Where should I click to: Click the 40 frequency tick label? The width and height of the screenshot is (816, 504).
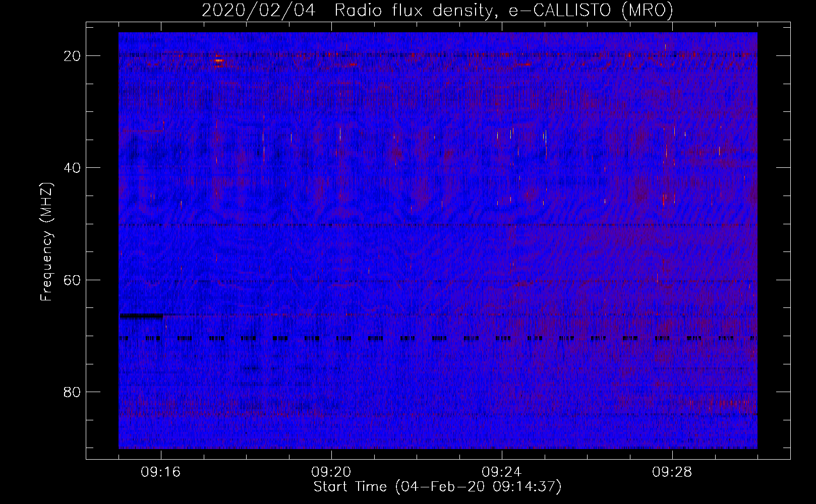(x=73, y=168)
